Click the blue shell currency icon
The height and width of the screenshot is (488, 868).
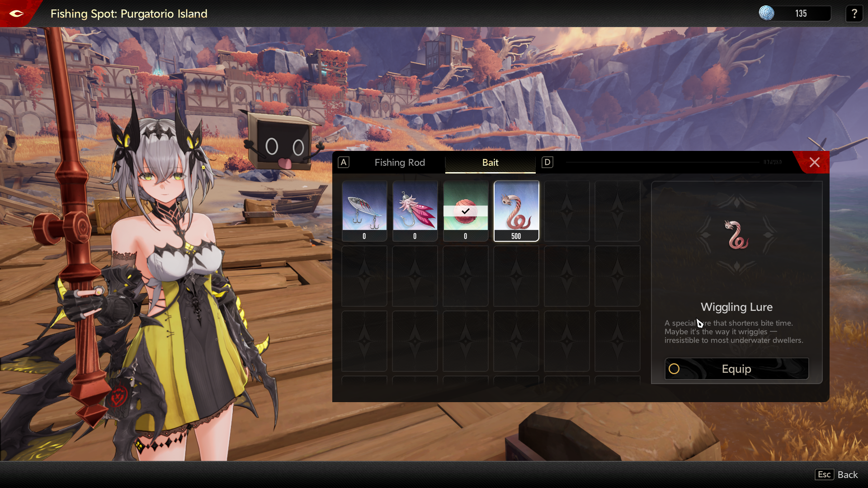pyautogui.click(x=766, y=13)
